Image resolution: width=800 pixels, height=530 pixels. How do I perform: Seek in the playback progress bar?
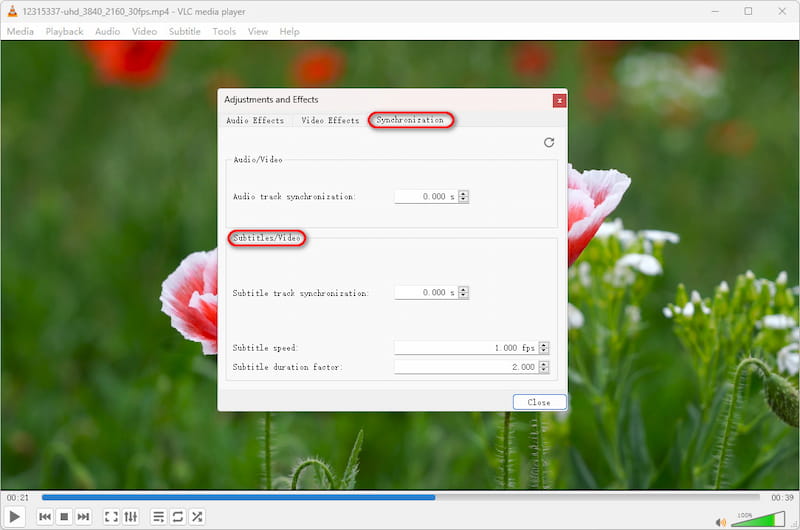pos(401,497)
